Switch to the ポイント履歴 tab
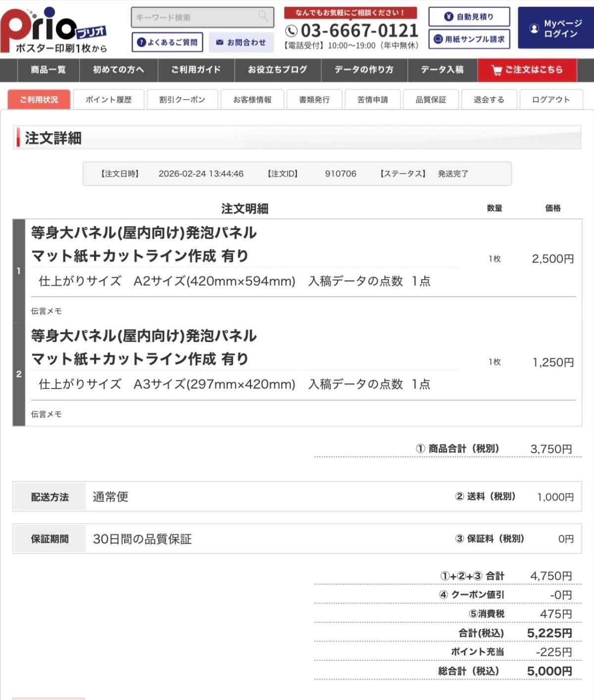594x700 pixels. pos(108,100)
